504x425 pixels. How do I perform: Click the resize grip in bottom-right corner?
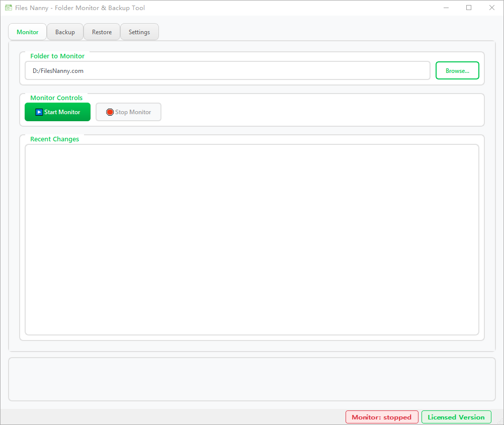coord(501,422)
